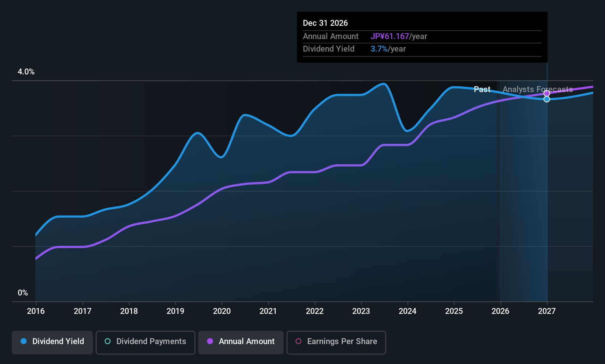Click the blue Dividend Yield legend dot
The width and height of the screenshot is (605, 364).
tap(24, 342)
